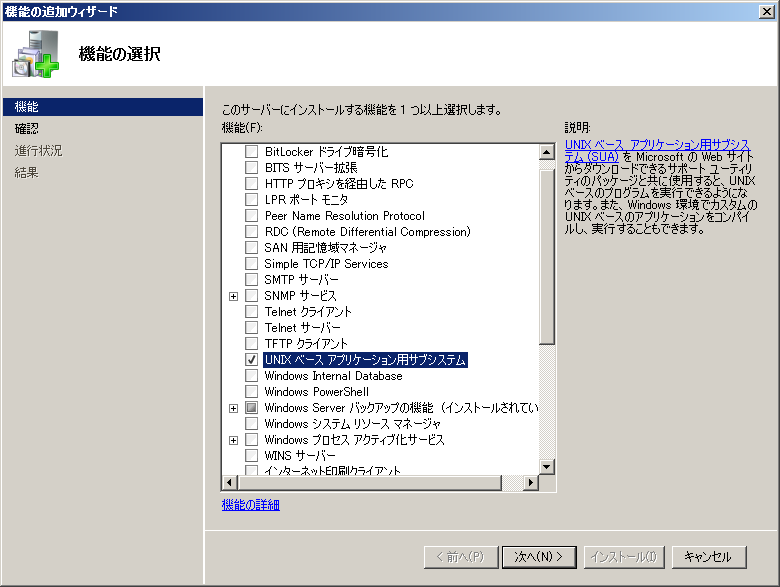
Task: Click the feature list scroll down arrow
Action: tap(547, 466)
